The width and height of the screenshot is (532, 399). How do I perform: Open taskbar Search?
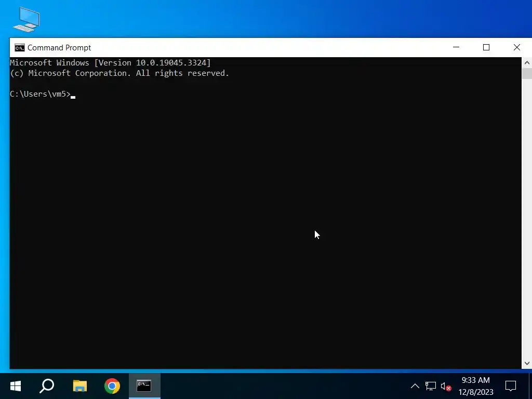(47, 386)
